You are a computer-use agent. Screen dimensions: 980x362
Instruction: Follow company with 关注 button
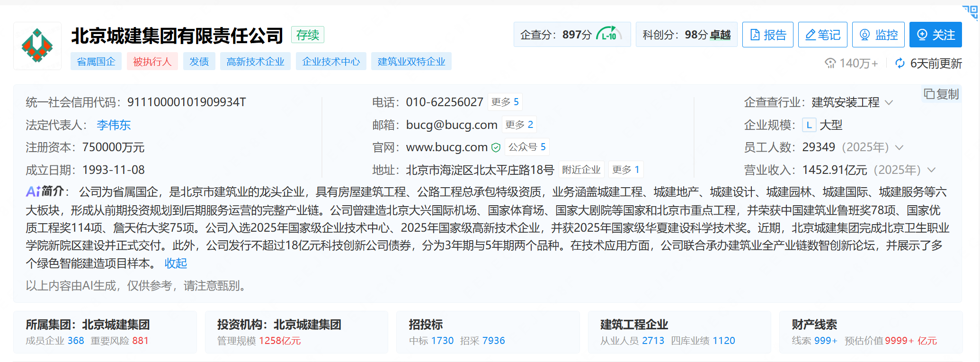pos(935,35)
